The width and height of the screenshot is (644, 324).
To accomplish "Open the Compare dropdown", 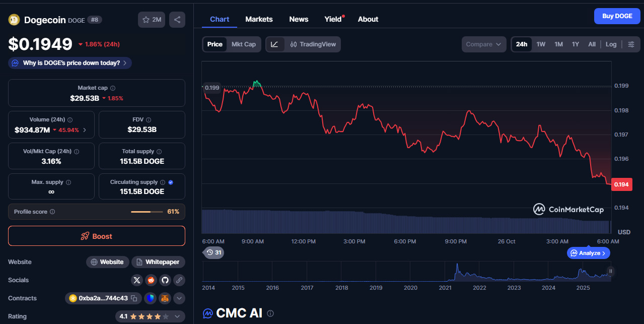I will pyautogui.click(x=483, y=44).
